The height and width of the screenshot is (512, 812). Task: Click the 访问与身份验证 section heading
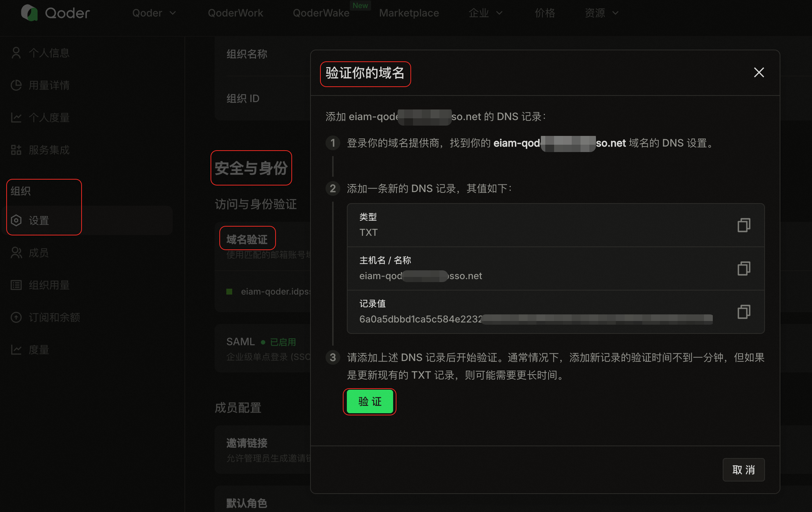(256, 204)
